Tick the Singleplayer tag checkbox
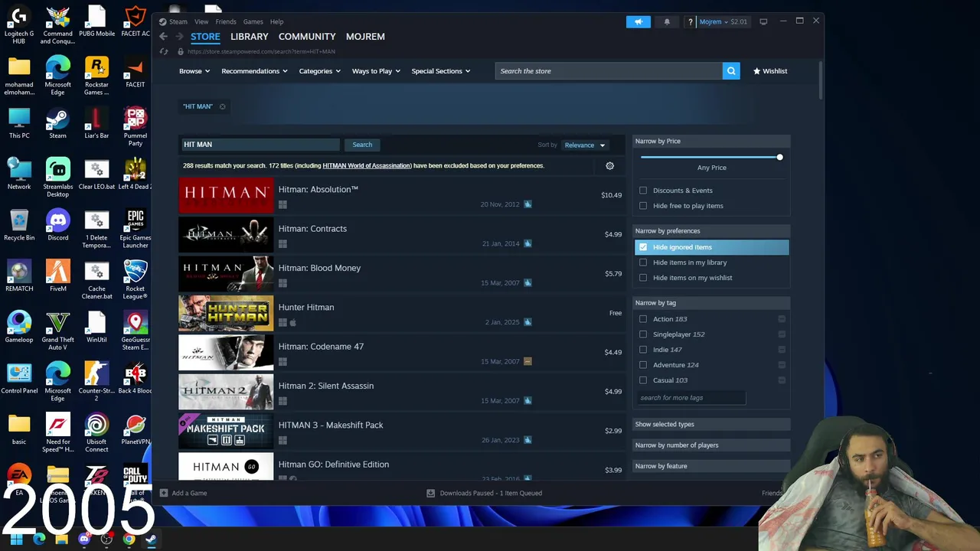The height and width of the screenshot is (551, 980). pyautogui.click(x=643, y=334)
